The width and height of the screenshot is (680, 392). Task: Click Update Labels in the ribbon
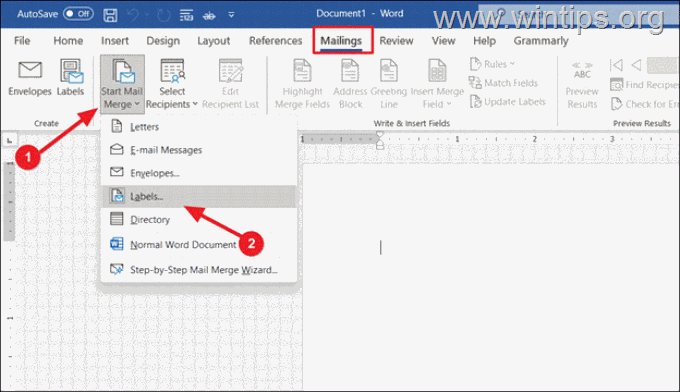point(507,102)
